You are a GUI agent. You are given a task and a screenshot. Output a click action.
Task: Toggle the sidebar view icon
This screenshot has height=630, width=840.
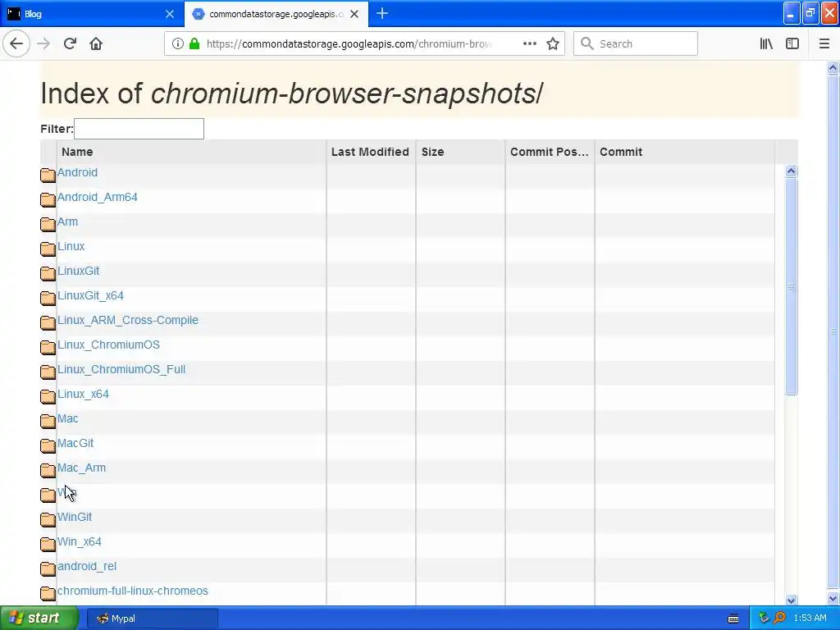[792, 43]
